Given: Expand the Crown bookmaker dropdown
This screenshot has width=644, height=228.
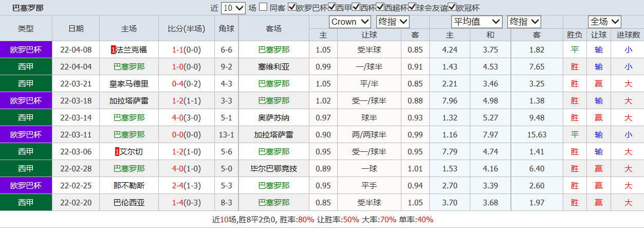Looking at the screenshot, I should tap(349, 22).
